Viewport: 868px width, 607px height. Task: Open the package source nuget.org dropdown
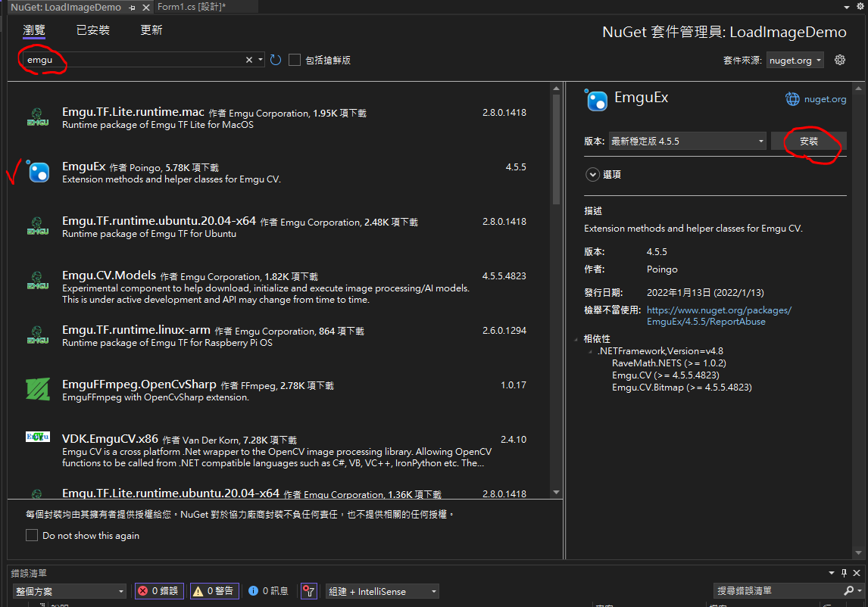pos(795,61)
